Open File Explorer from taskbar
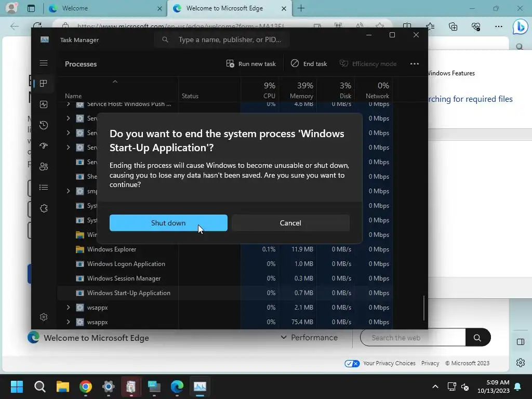Screen dimensions: 532x399 tap(63, 387)
